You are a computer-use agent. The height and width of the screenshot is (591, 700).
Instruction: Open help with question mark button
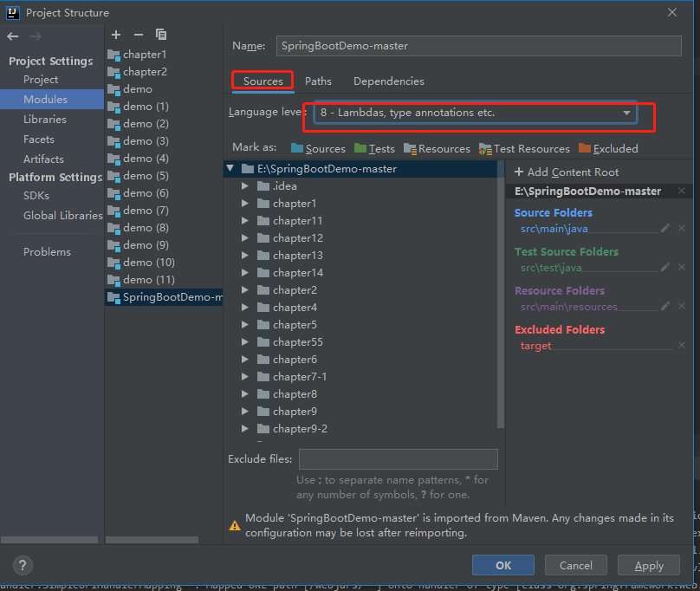click(x=23, y=565)
